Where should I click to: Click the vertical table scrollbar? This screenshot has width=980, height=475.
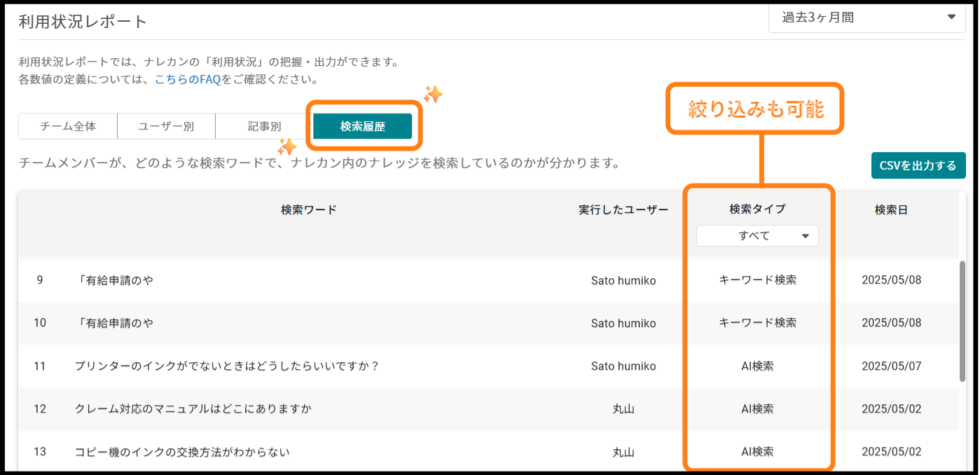coord(962,321)
